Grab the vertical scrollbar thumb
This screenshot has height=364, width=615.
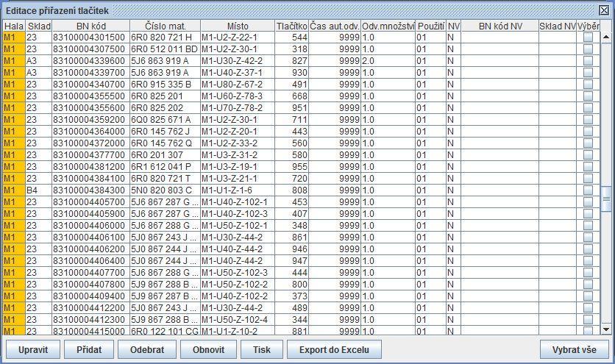(606, 199)
